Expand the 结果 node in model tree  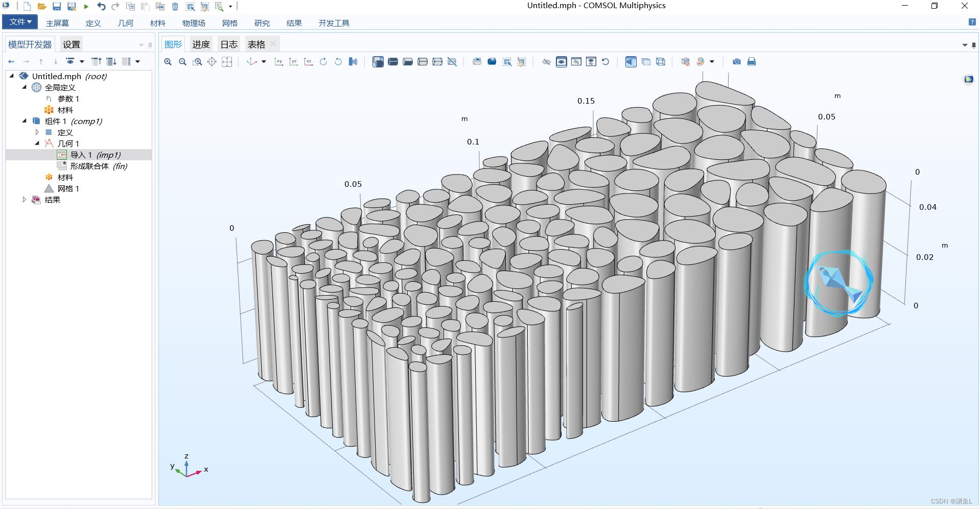[x=25, y=200]
